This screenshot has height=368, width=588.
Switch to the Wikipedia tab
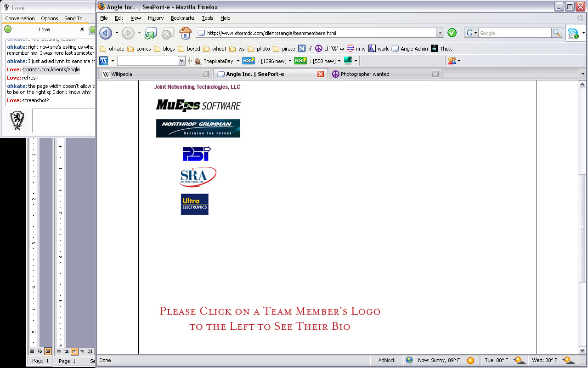pyautogui.click(x=152, y=74)
